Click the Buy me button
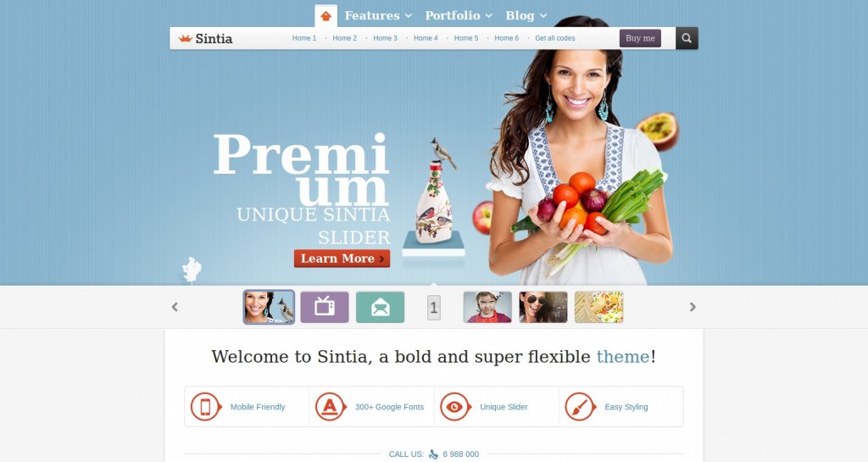868x462 pixels. point(640,38)
